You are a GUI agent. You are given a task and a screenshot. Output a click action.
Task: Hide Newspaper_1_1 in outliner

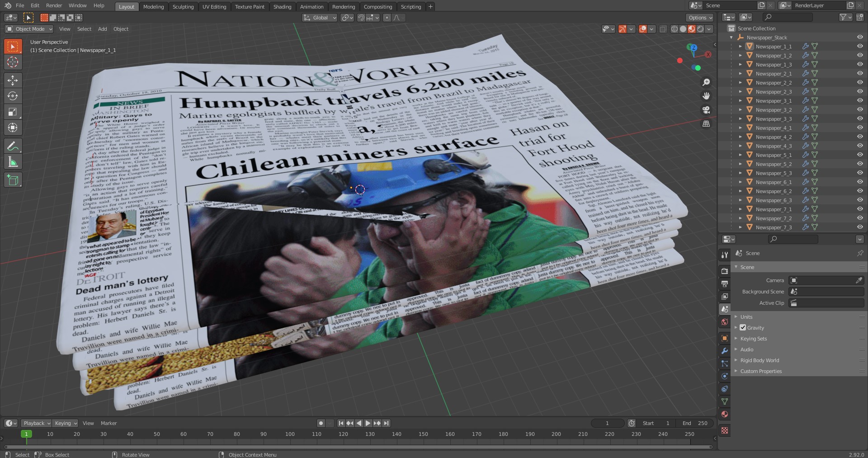pyautogui.click(x=860, y=46)
